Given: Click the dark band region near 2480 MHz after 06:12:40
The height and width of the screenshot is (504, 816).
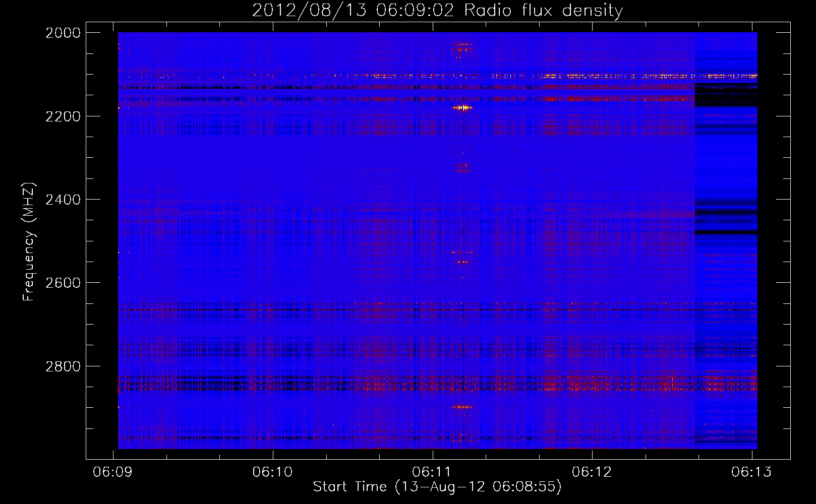Looking at the screenshot, I should (x=726, y=232).
